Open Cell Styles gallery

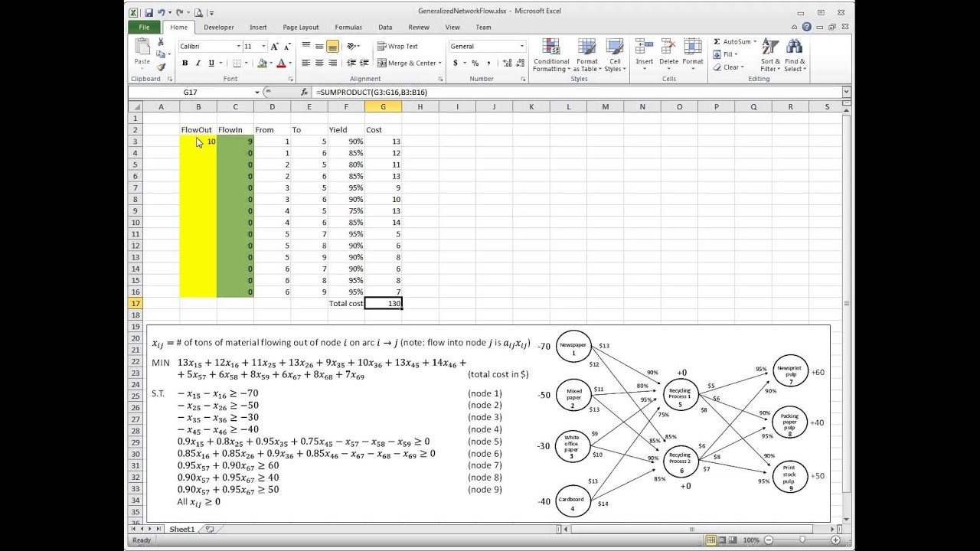coord(615,55)
